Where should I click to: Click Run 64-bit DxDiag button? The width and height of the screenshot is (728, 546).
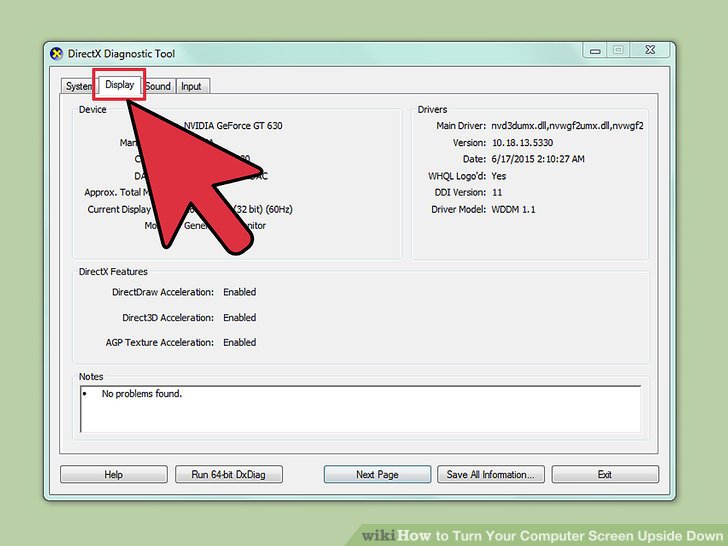[228, 474]
